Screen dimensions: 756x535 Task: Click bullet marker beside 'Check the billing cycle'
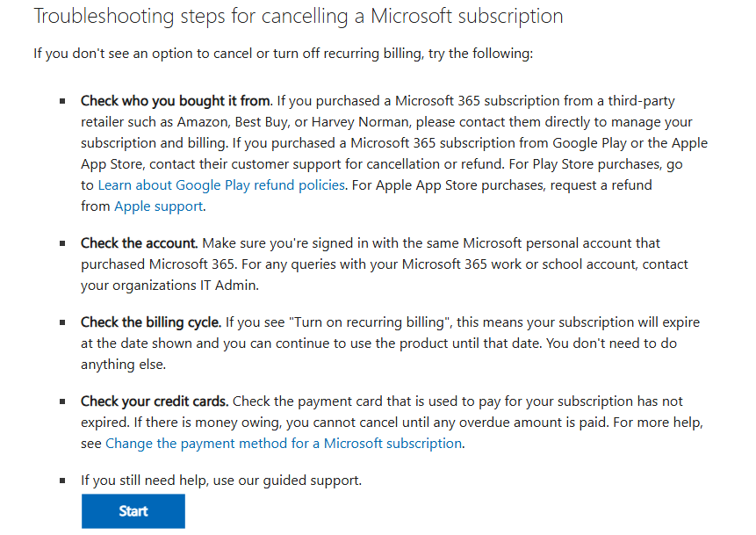62,322
